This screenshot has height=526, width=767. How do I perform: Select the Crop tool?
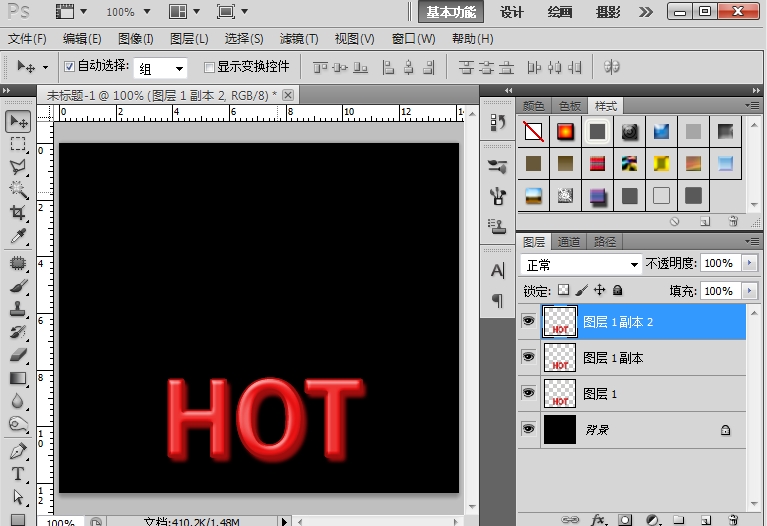click(18, 213)
